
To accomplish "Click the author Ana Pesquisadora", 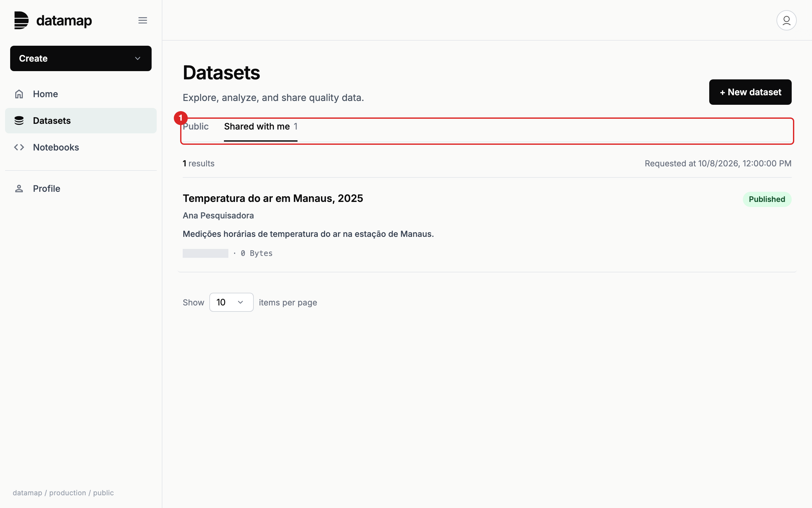I will [218, 215].
